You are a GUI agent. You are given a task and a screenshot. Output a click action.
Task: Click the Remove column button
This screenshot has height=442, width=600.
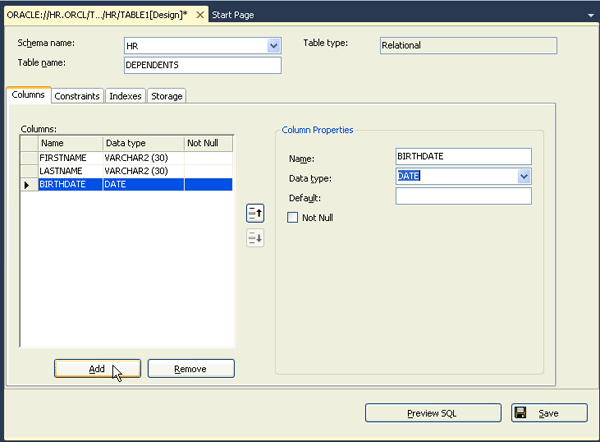[x=191, y=369]
